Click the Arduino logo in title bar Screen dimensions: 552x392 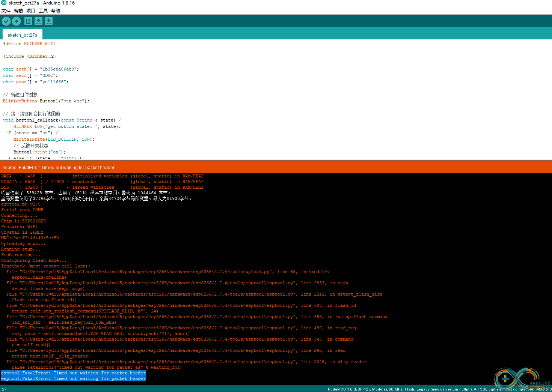coord(4,3)
